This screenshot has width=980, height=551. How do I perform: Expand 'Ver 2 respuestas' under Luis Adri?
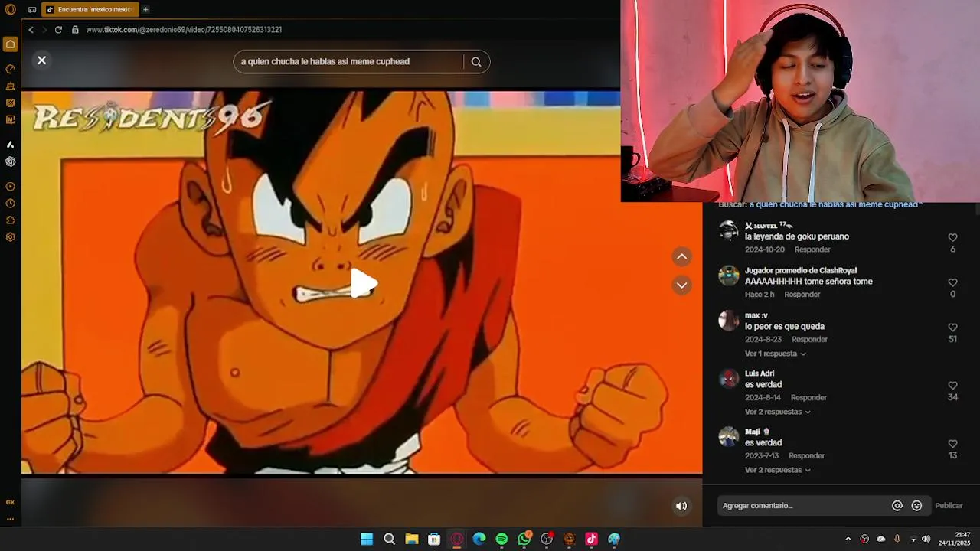pos(777,412)
